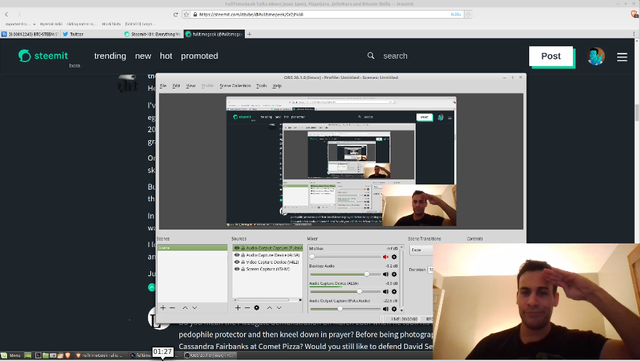Open the trending feed on Steemit
Screen dimensions: 640x361
(x=110, y=56)
